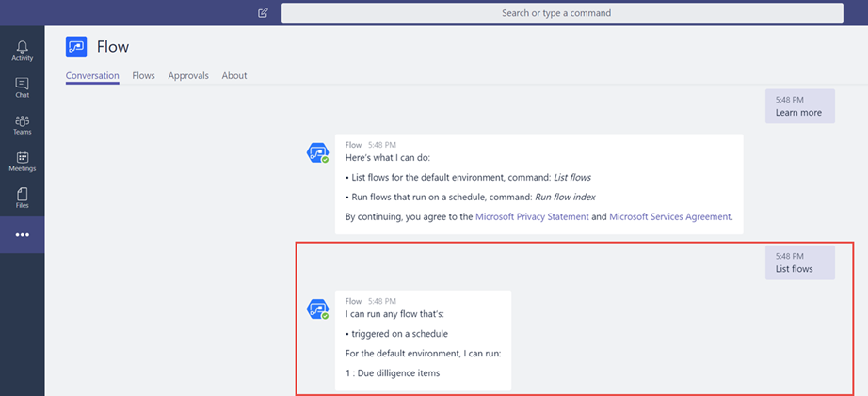Open the About tab
Image resolution: width=868 pixels, height=396 pixels.
click(x=234, y=75)
